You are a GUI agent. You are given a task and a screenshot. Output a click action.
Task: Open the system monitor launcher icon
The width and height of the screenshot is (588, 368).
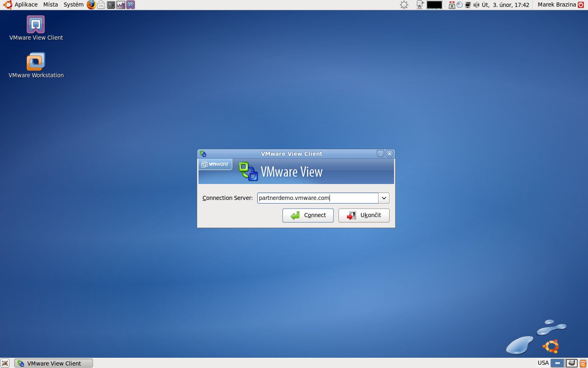tap(120, 5)
